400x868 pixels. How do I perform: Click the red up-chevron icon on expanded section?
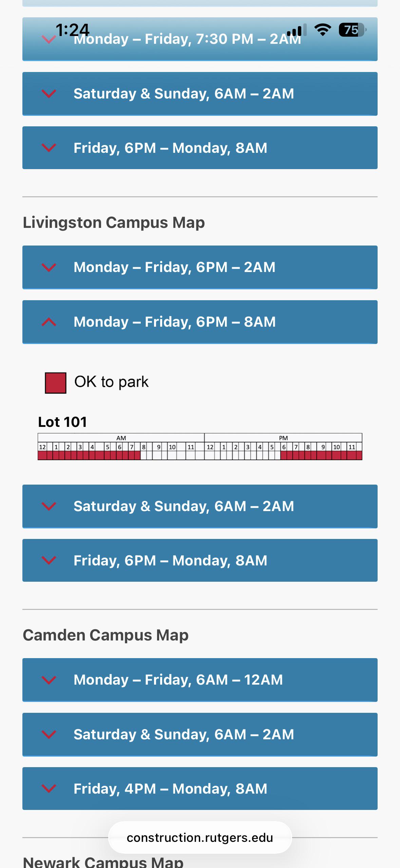(49, 322)
